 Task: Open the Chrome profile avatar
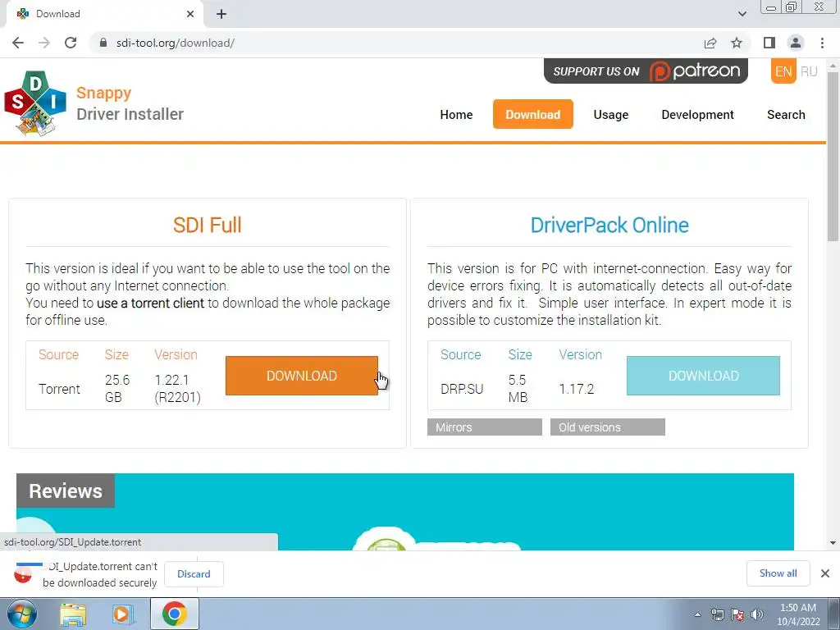coord(796,43)
